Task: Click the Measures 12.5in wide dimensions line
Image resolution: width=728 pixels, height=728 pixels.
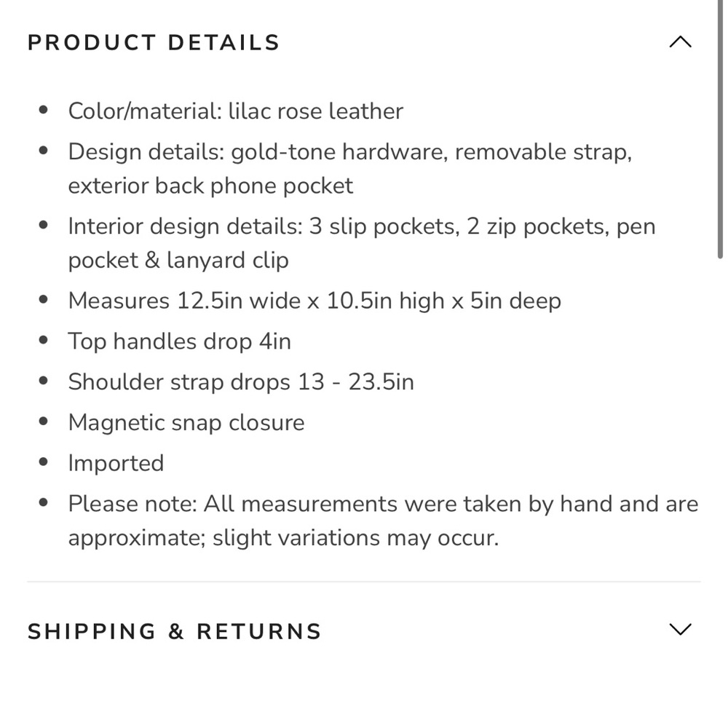Action: pyautogui.click(x=314, y=301)
